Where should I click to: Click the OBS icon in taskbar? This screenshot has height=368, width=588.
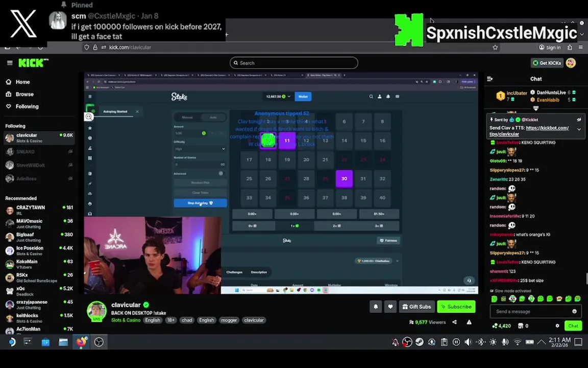(99, 342)
